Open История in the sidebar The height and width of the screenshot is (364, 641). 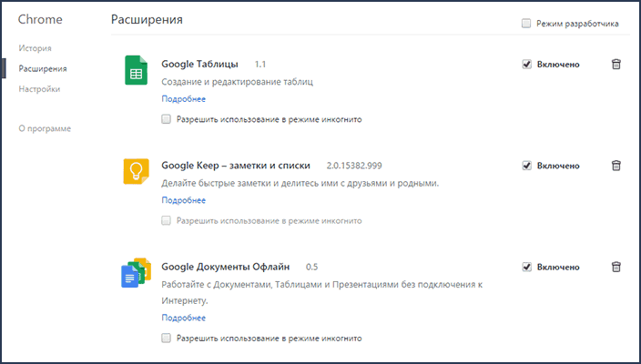click(35, 47)
